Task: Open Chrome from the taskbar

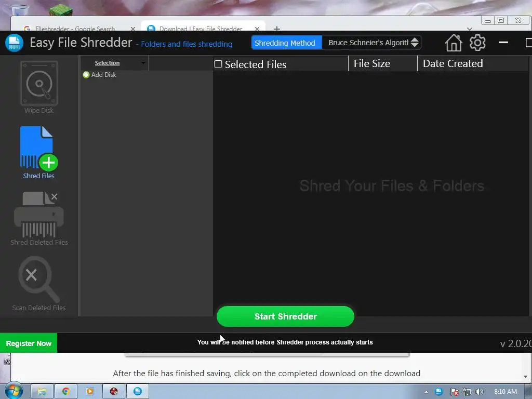Action: (66, 391)
